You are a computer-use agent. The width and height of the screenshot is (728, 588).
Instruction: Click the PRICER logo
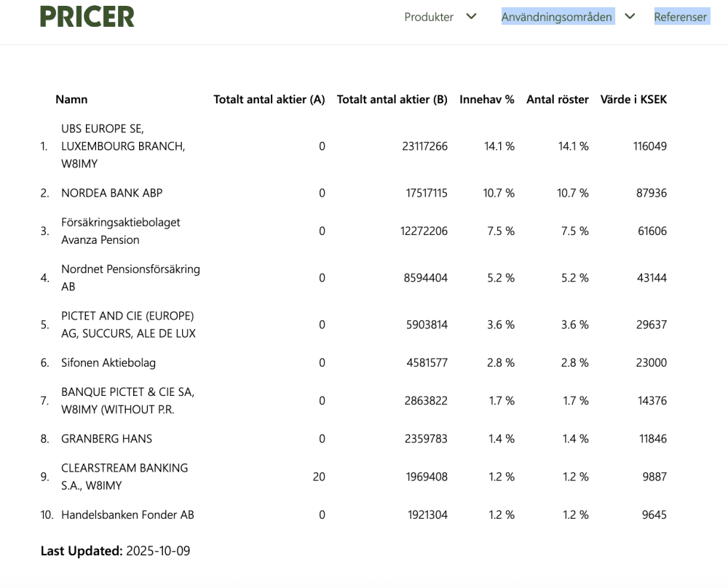pos(87,17)
